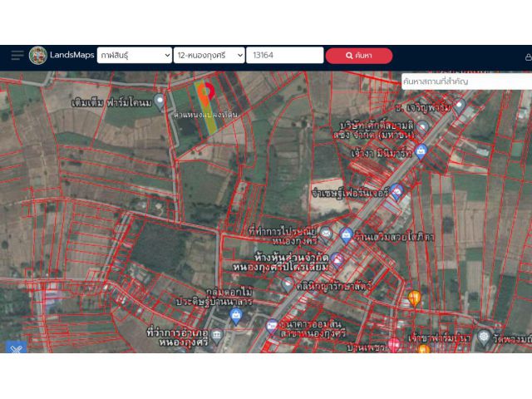Click the กลุ่มดอกไม้ประดิษฐ์บ้านนาสาร shopping pin
Screen dimensions: 532x399
236,317
